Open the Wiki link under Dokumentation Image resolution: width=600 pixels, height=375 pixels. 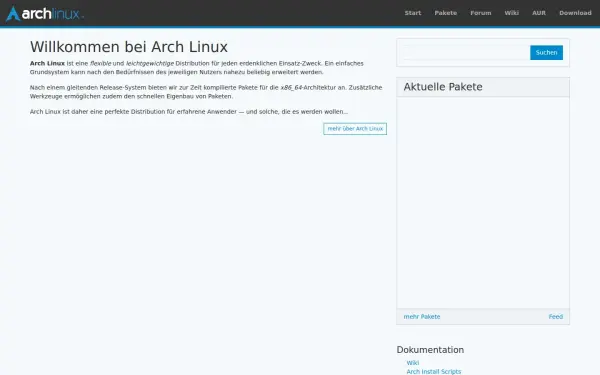click(x=412, y=363)
